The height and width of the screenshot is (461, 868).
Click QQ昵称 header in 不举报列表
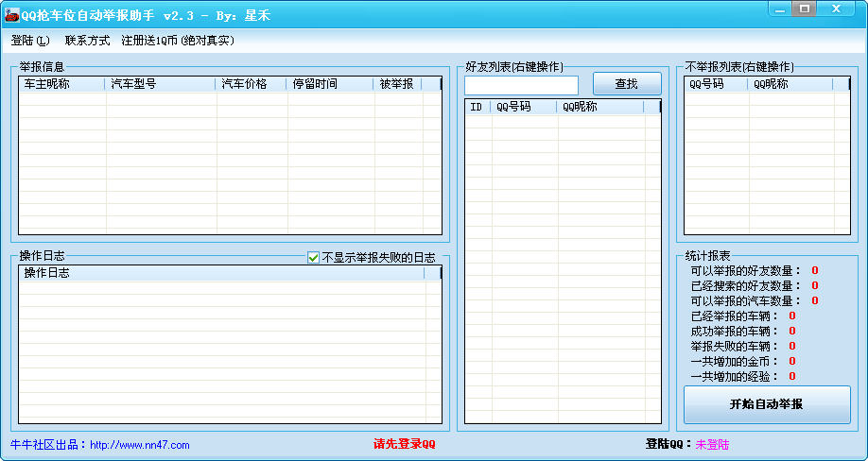coord(790,84)
